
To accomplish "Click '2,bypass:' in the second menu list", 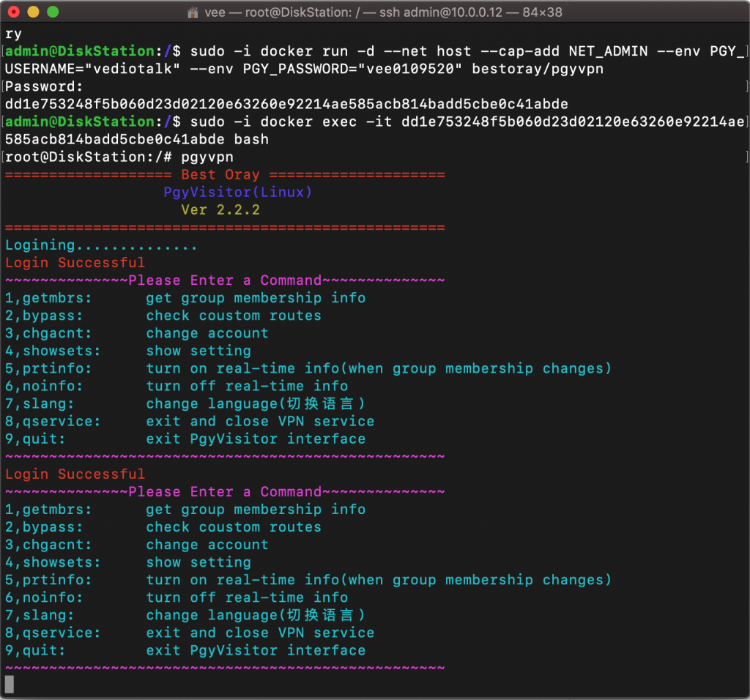I will (x=44, y=527).
